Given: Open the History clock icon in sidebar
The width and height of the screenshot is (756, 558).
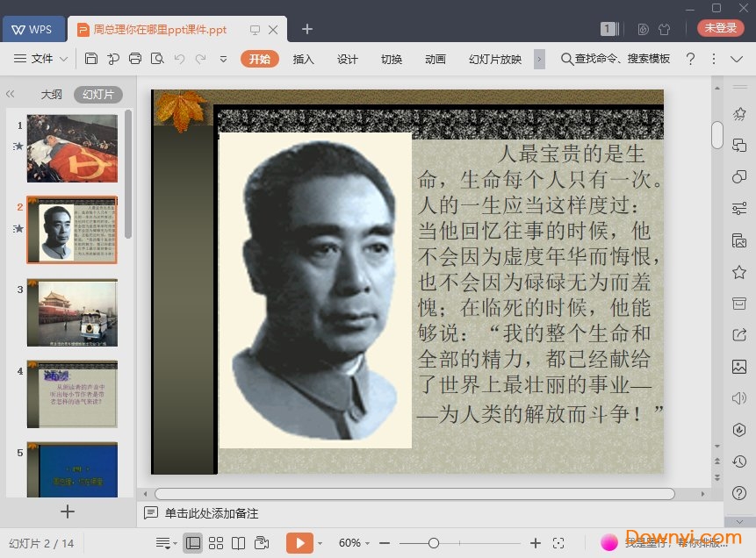Looking at the screenshot, I should (x=739, y=461).
